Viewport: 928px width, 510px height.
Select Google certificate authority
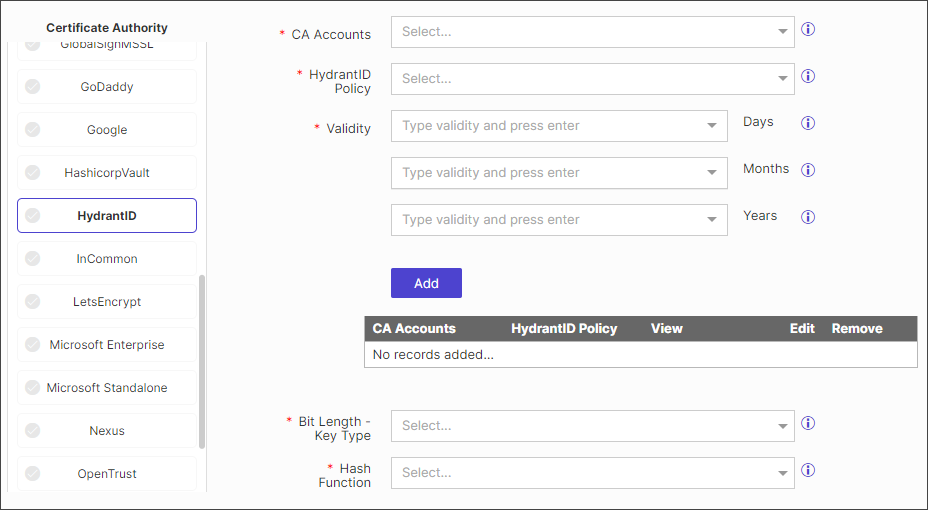click(107, 130)
